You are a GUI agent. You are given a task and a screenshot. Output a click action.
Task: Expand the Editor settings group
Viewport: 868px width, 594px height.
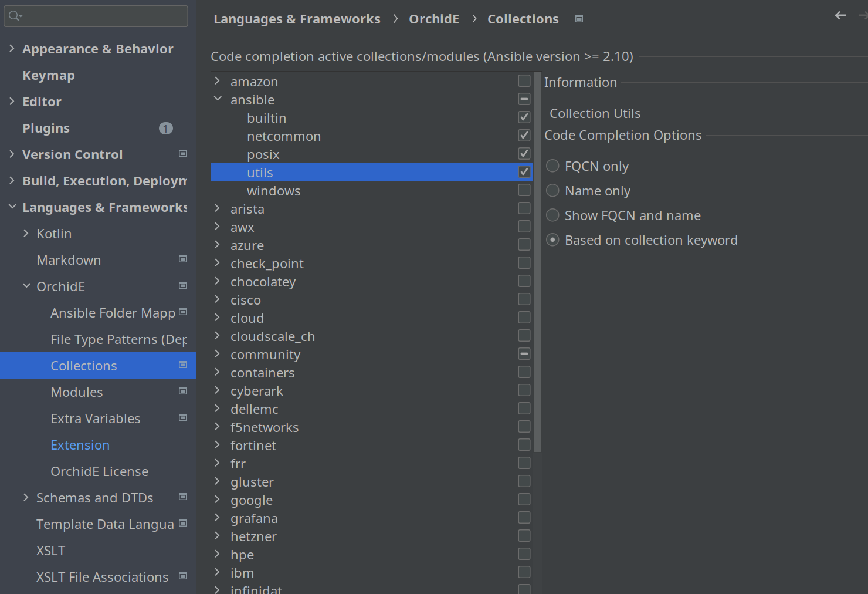[x=12, y=101]
